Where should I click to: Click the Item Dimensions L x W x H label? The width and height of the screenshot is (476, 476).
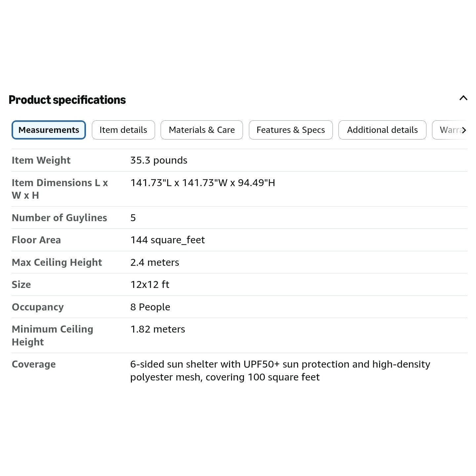pos(60,189)
